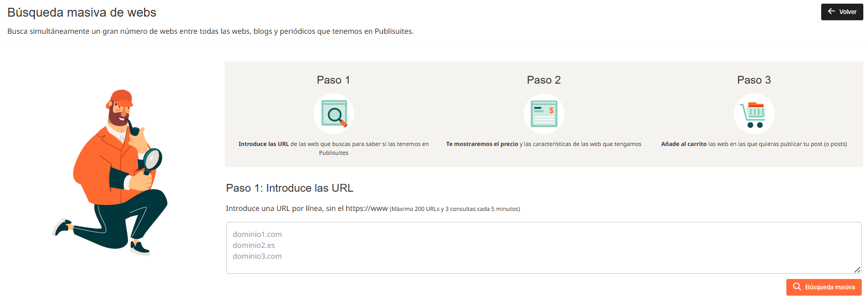Click the 'Búsqueda masiva de webs' page title
Image resolution: width=868 pixels, height=306 pixels.
pyautogui.click(x=82, y=12)
